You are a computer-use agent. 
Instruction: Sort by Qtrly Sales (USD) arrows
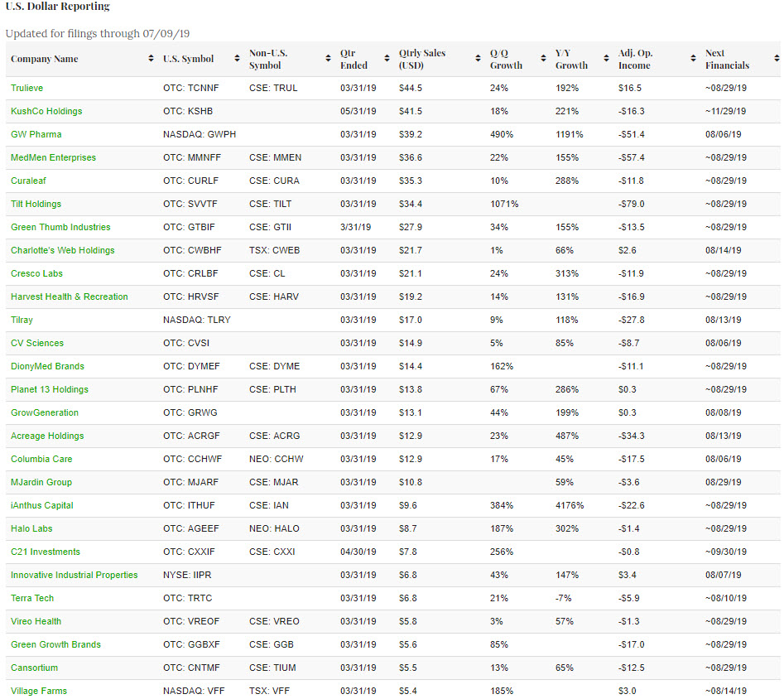coord(478,59)
